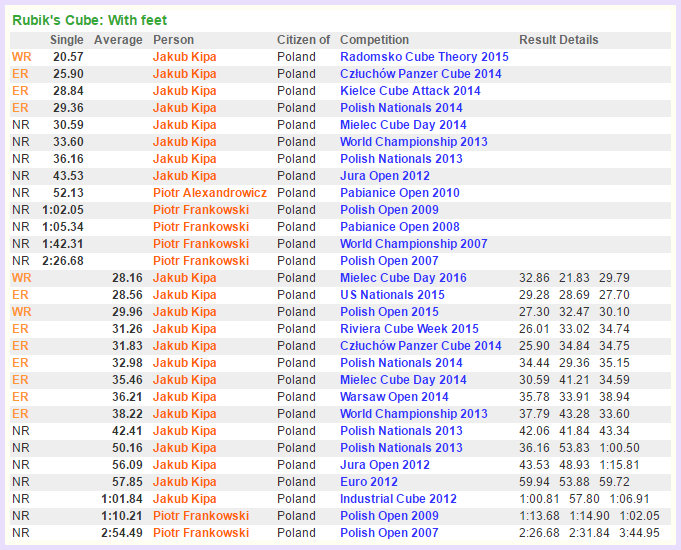
Task: Click Poland in the Piotr Alexandrowicz row
Action: (x=296, y=193)
